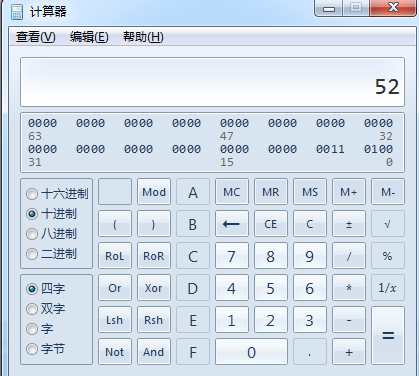This screenshot has height=376, width=419.
Task: Open the Help (帮助) menu
Action: 143,37
